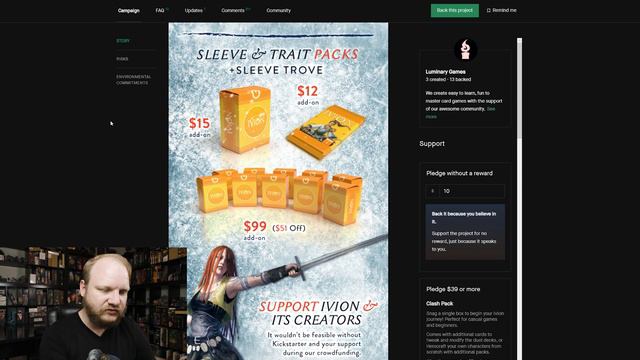
Task: Click the Remind me button
Action: click(501, 10)
